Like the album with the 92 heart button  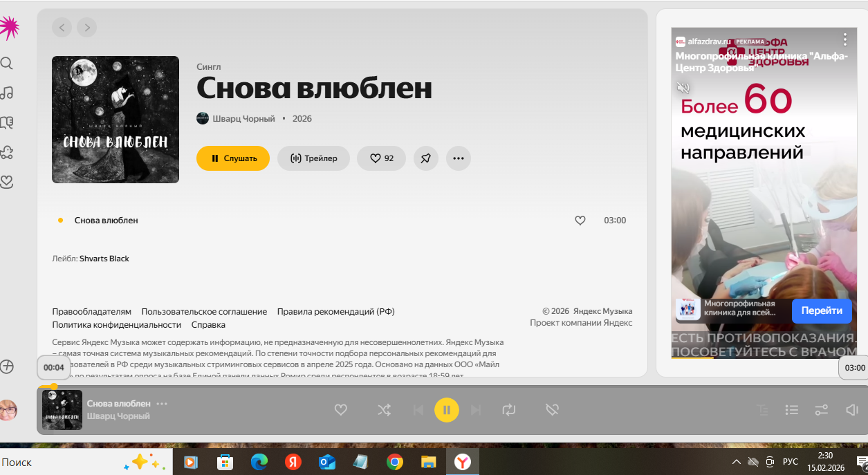coord(381,158)
